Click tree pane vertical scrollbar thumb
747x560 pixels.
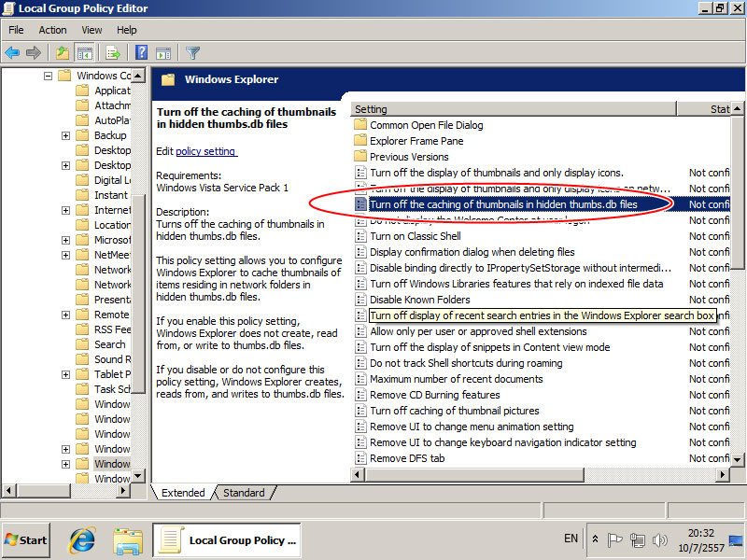click(x=138, y=294)
